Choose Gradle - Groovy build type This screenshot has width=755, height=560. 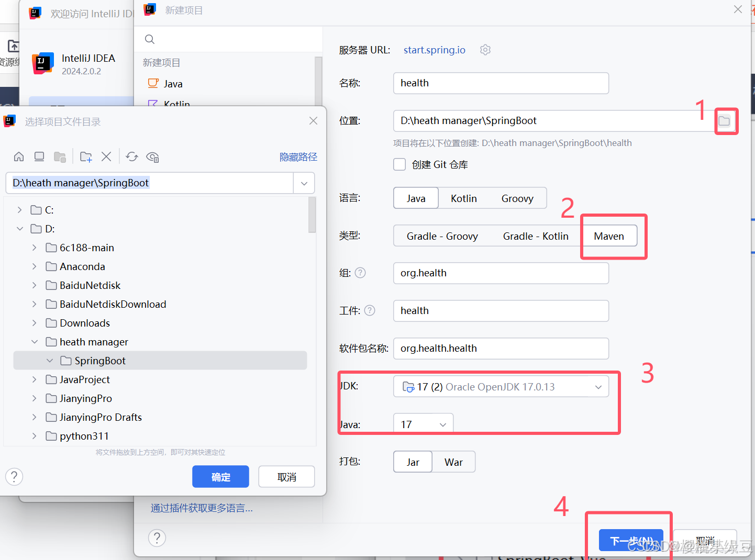point(442,236)
